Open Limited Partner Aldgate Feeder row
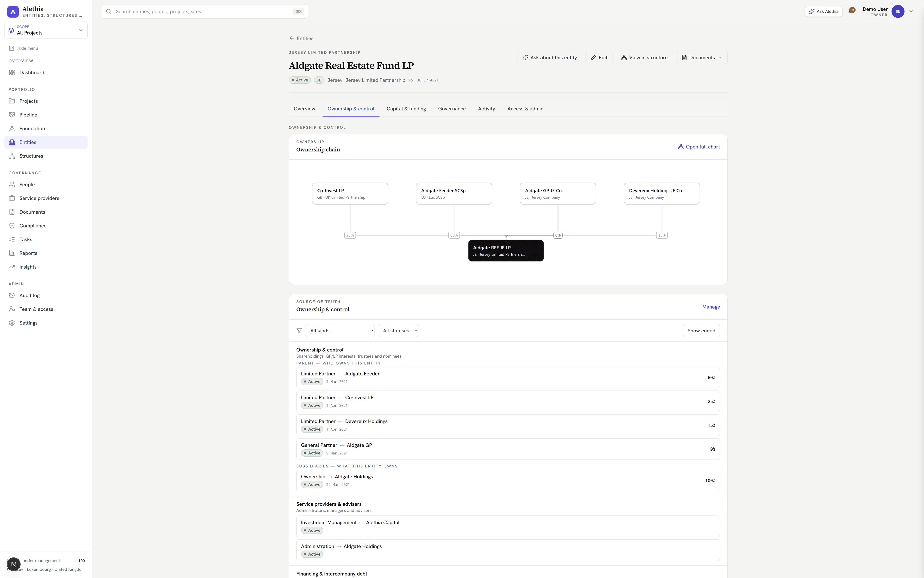Screen dimensions: 924x578 (x=508, y=378)
